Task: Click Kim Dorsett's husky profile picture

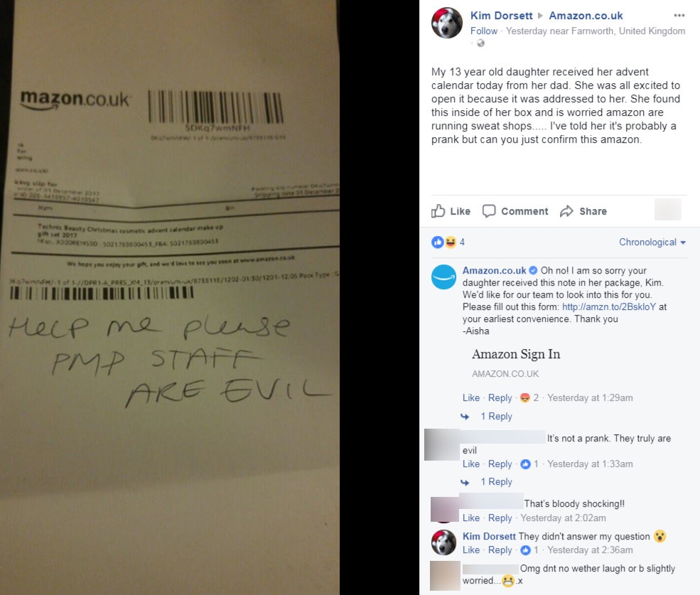Action: (446, 23)
